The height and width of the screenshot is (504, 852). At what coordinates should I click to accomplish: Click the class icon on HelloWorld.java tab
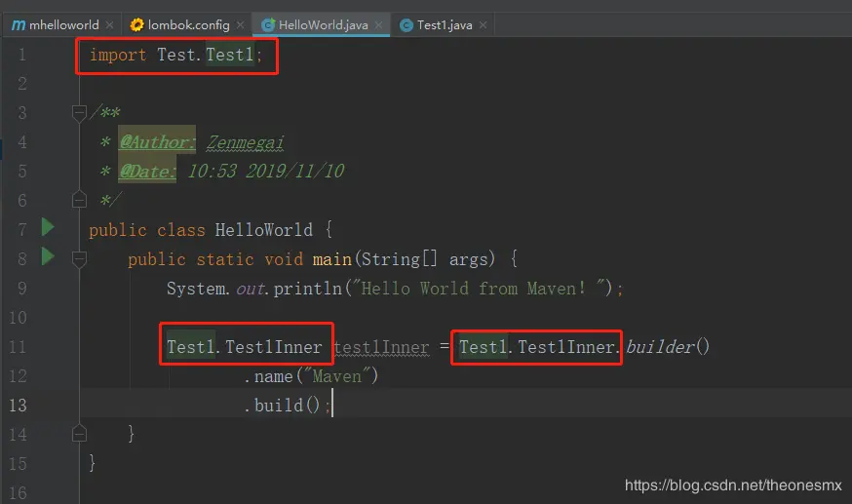(268, 25)
